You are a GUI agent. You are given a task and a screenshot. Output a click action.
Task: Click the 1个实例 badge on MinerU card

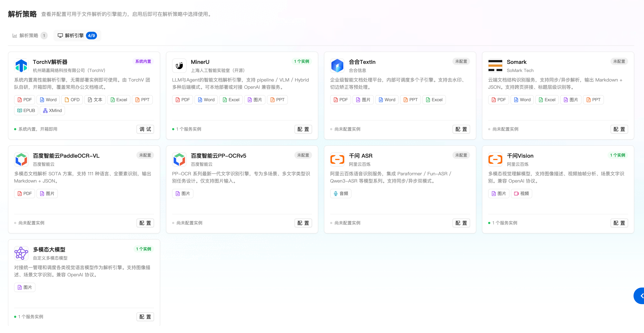pyautogui.click(x=301, y=61)
